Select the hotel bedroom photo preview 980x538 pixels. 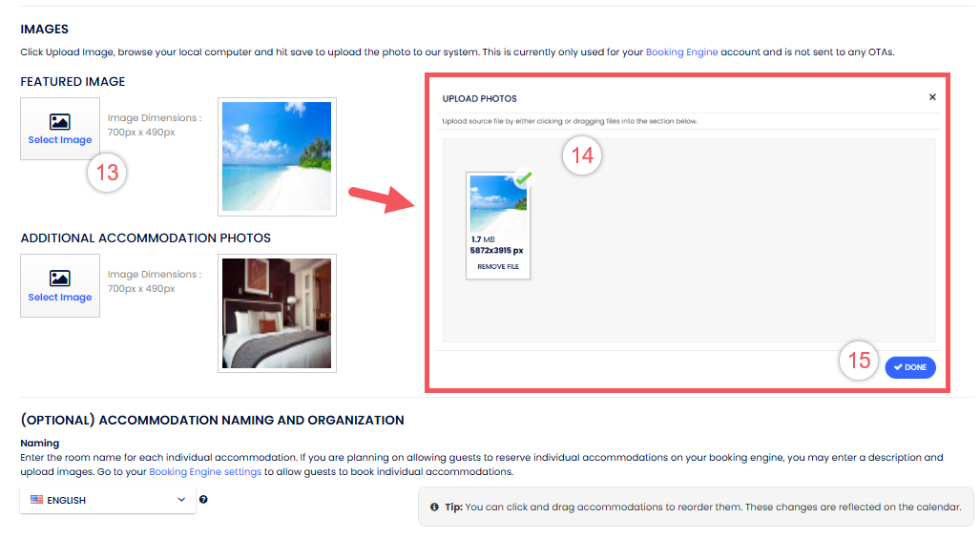[277, 313]
